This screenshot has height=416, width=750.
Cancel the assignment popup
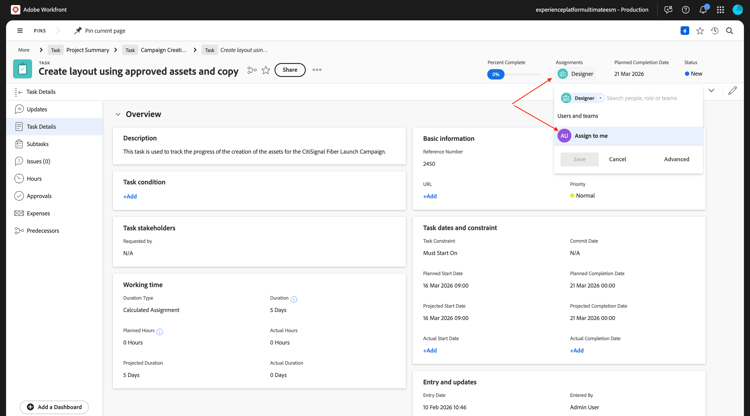[x=617, y=159]
